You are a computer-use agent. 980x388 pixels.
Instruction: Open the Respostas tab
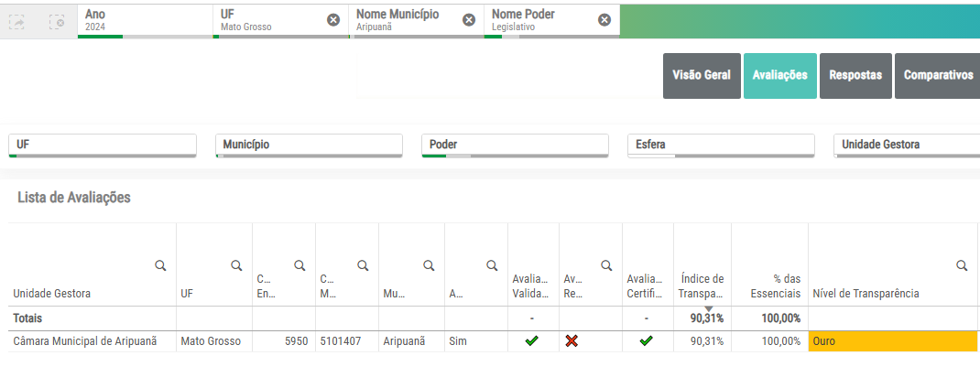pos(855,75)
